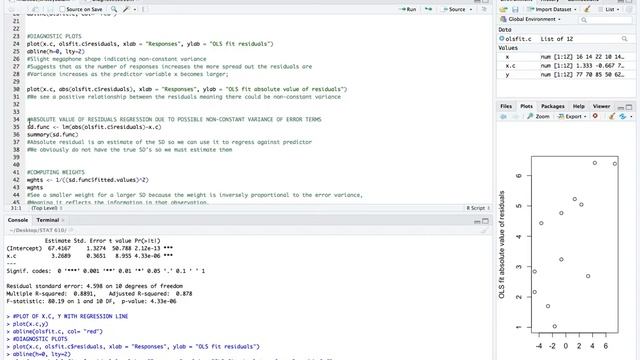Close the Terminal tab
640x360 pixels.
(63, 220)
